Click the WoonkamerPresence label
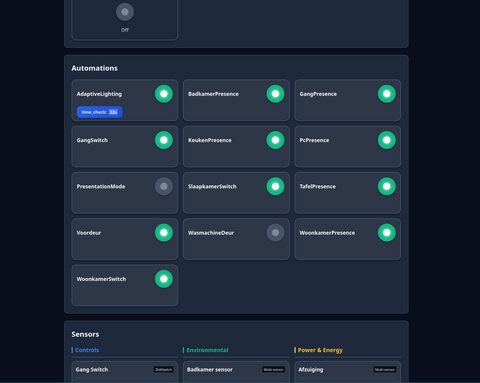Image resolution: width=480 pixels, height=383 pixels. pos(327,233)
